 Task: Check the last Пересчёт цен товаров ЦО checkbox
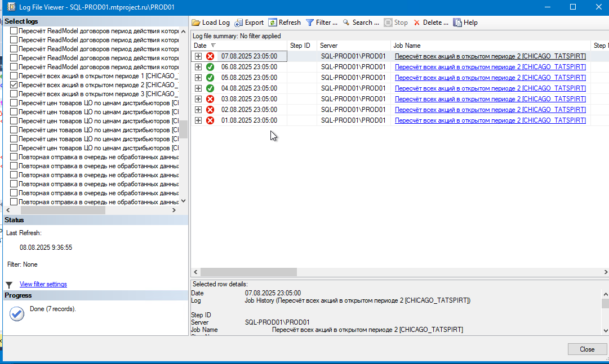14,148
